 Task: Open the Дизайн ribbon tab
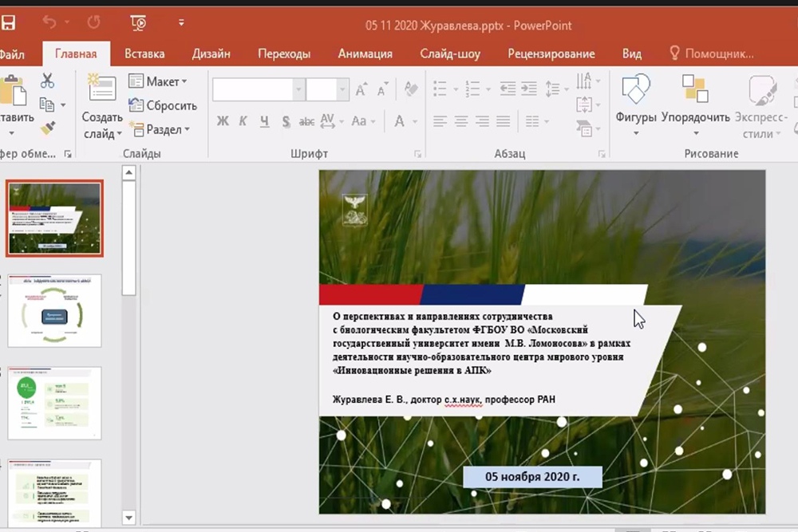coord(211,53)
